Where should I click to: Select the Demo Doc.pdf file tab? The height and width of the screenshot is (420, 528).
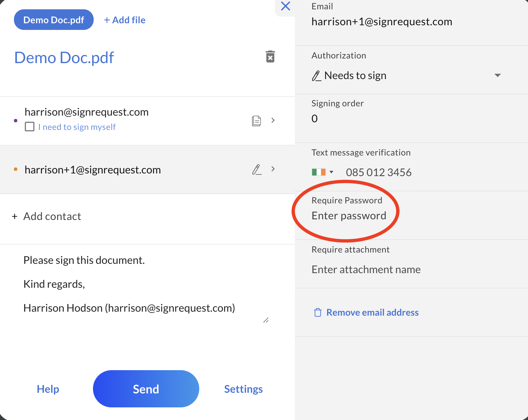[54, 20]
